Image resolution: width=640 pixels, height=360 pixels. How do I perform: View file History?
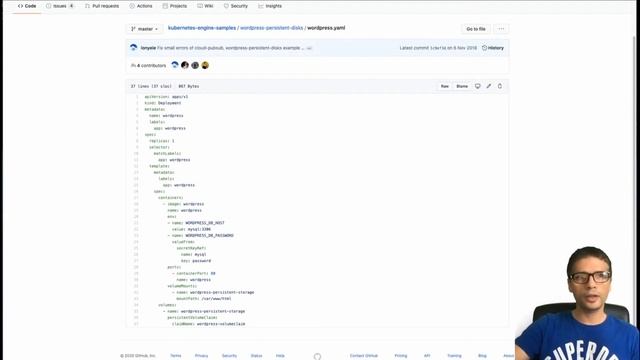click(493, 48)
